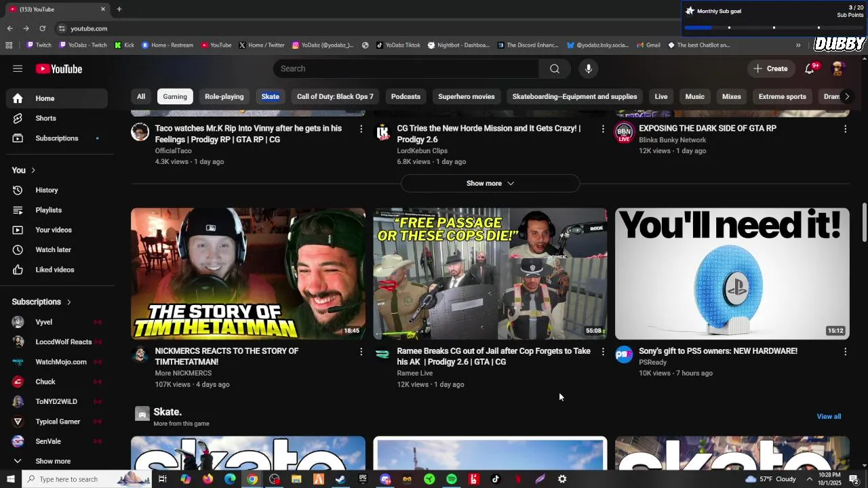
Task: Open Vyvel subscription channel
Action: point(57,322)
